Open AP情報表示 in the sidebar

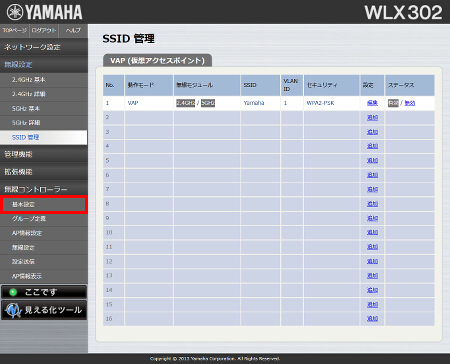click(x=44, y=276)
